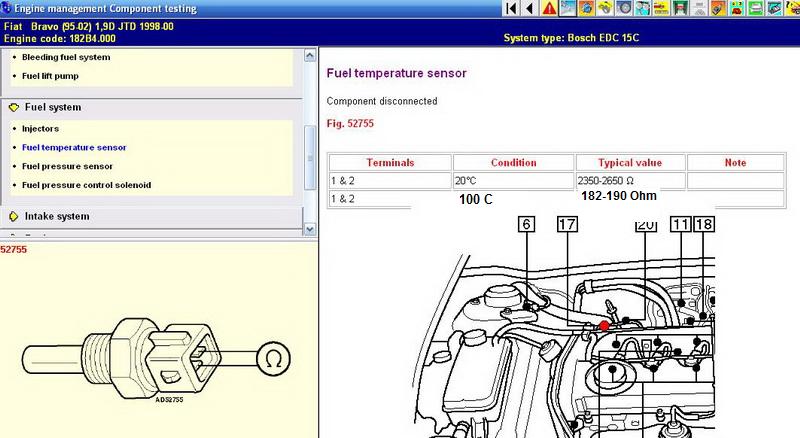
Task: Select Injectors in the Fuel system list
Action: [40, 129]
